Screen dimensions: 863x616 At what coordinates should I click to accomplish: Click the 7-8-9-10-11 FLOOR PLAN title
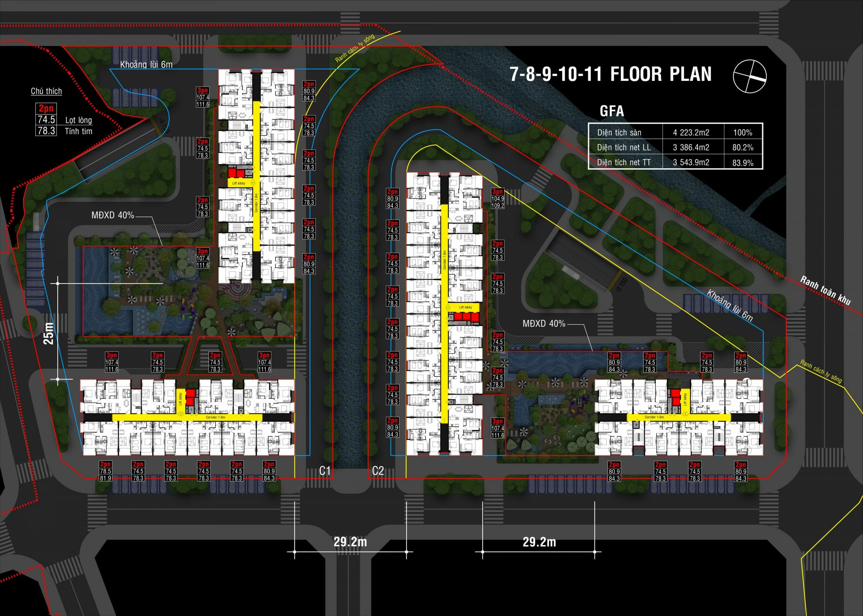[611, 74]
